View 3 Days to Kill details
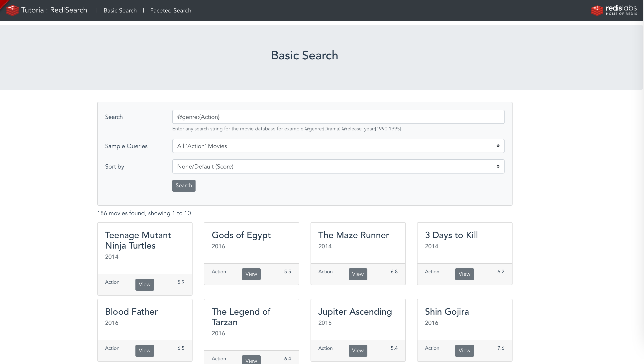This screenshot has width=644, height=364. [464, 274]
